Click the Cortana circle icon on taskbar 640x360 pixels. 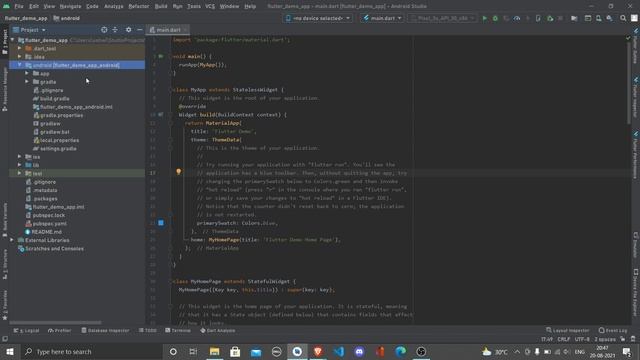point(173,351)
